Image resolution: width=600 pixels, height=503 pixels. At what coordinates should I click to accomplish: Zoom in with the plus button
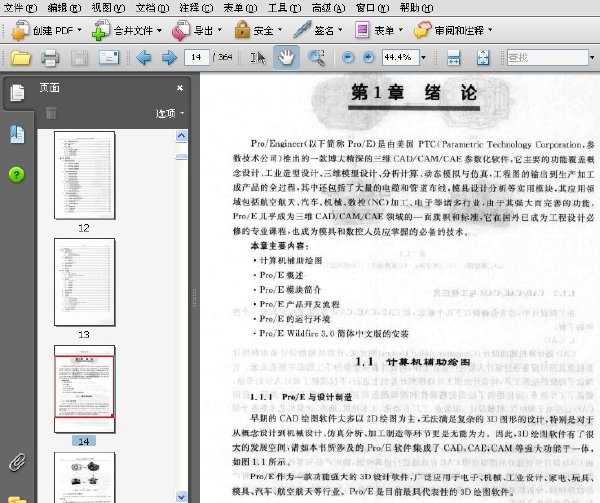(368, 57)
